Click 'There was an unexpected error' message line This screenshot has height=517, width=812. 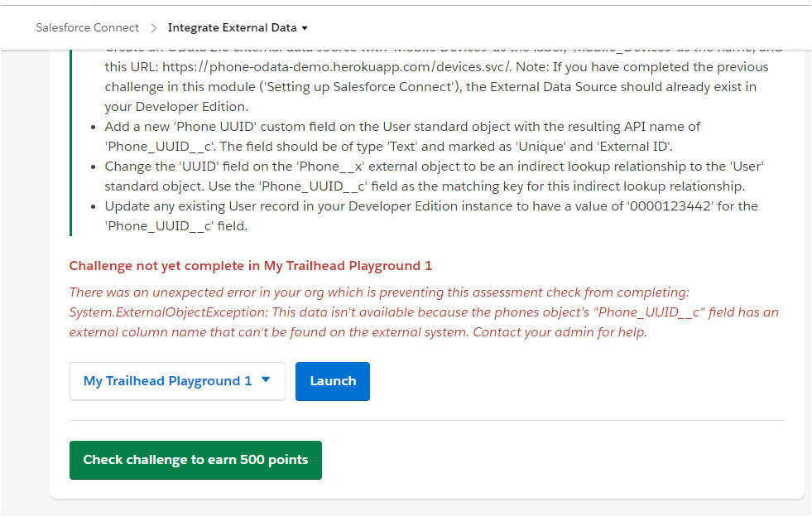(x=378, y=292)
